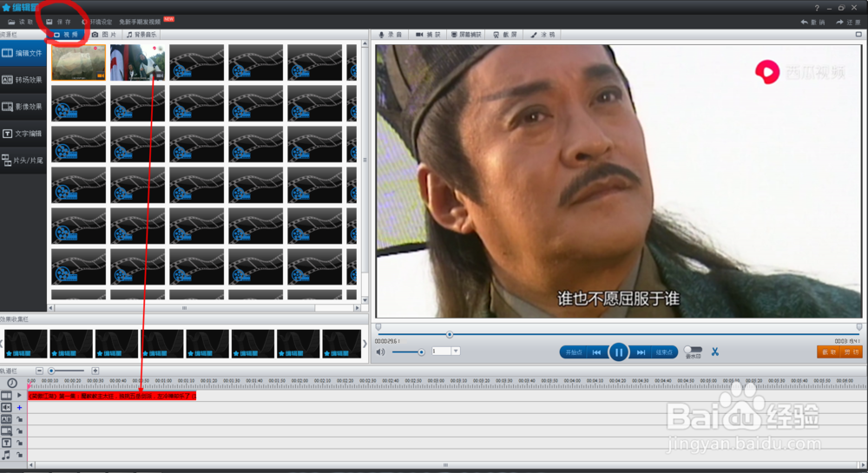The height and width of the screenshot is (473, 868).
Task: Open the playback speed dropdown arrow
Action: [x=456, y=351]
